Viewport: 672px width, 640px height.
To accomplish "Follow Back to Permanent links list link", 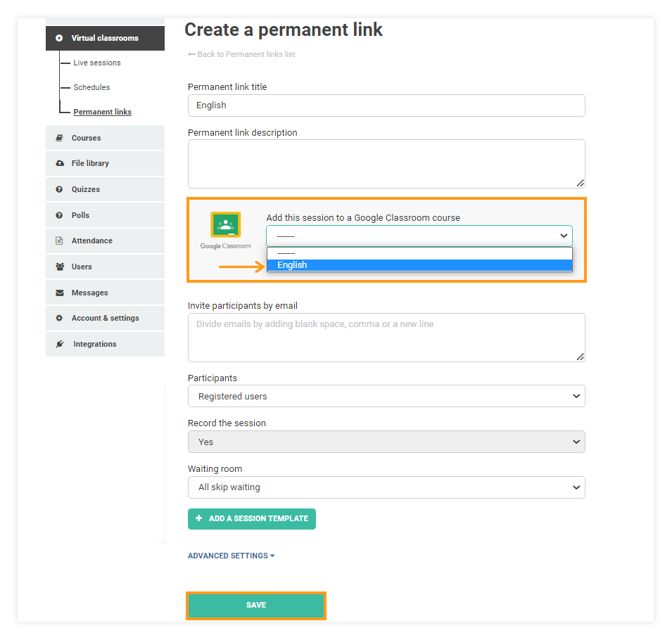I will pos(241,54).
